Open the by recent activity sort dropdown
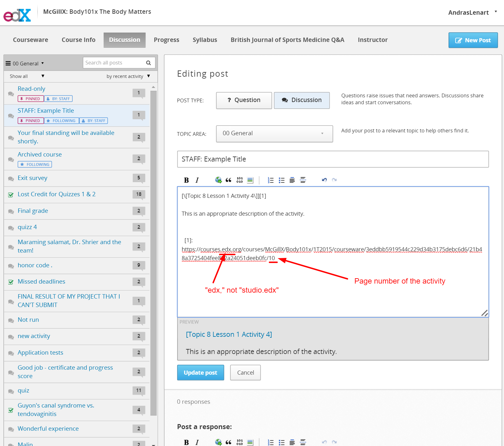 point(128,76)
